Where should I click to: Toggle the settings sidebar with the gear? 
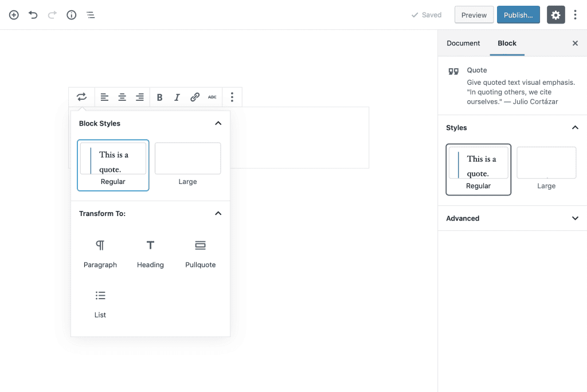point(555,14)
